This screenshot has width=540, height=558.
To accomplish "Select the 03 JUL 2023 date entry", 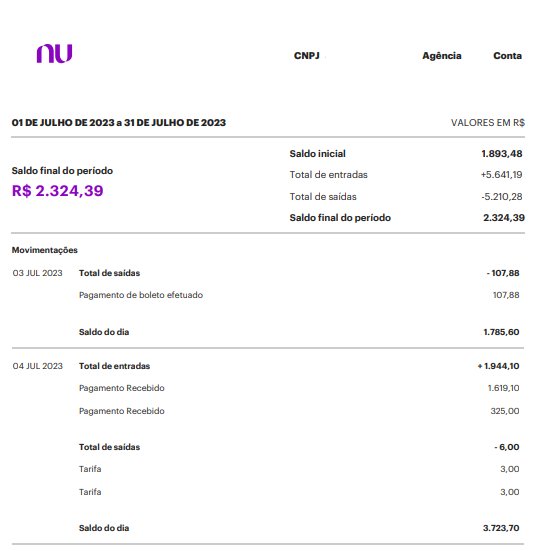I will point(37,273).
